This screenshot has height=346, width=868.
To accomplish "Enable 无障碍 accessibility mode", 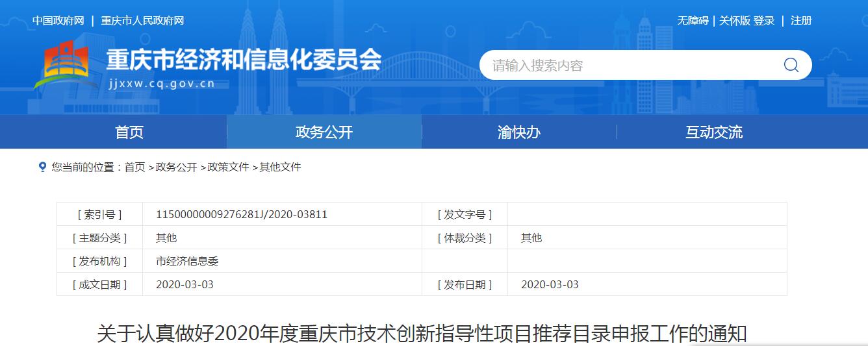I will (x=693, y=21).
